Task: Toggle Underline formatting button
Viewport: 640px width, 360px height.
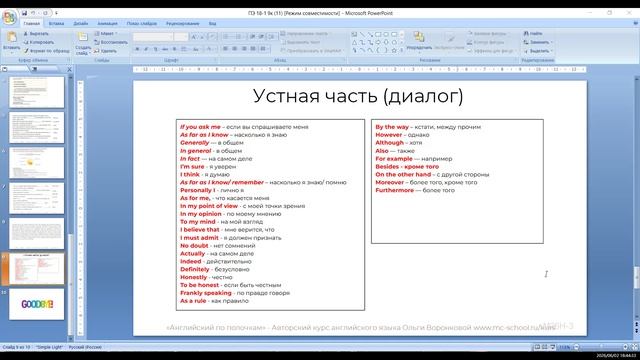Action: coord(156,49)
